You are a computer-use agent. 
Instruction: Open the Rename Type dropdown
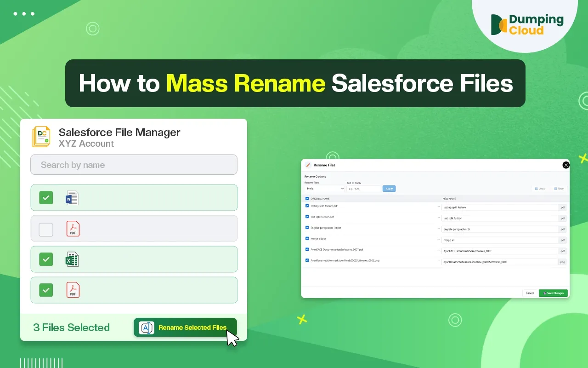[x=324, y=189]
